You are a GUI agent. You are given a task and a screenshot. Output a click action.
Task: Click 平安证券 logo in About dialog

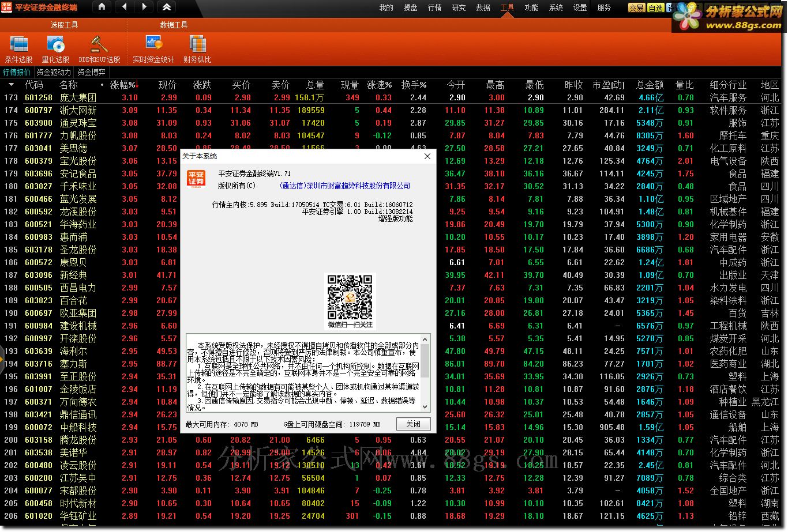[x=196, y=178]
